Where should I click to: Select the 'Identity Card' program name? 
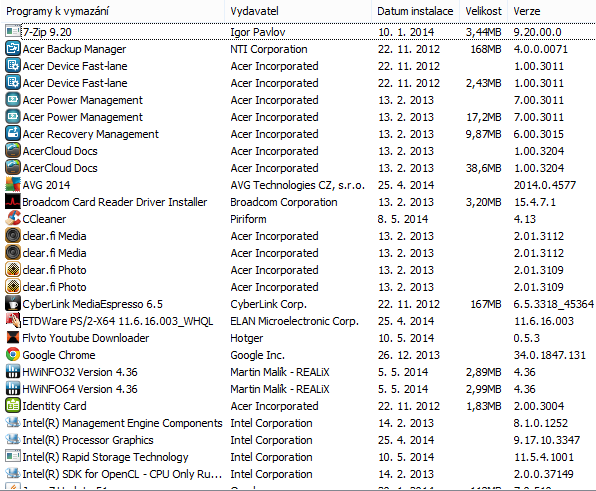click(54, 406)
